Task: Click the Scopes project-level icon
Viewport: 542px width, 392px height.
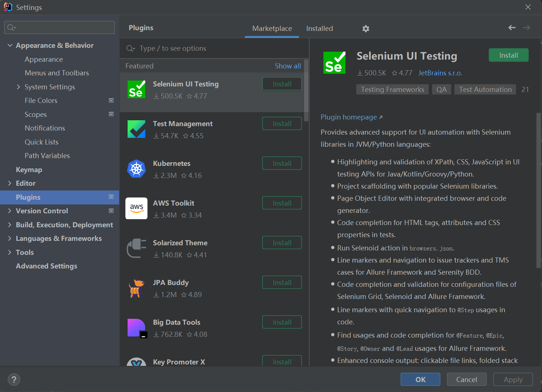Action: (x=111, y=114)
